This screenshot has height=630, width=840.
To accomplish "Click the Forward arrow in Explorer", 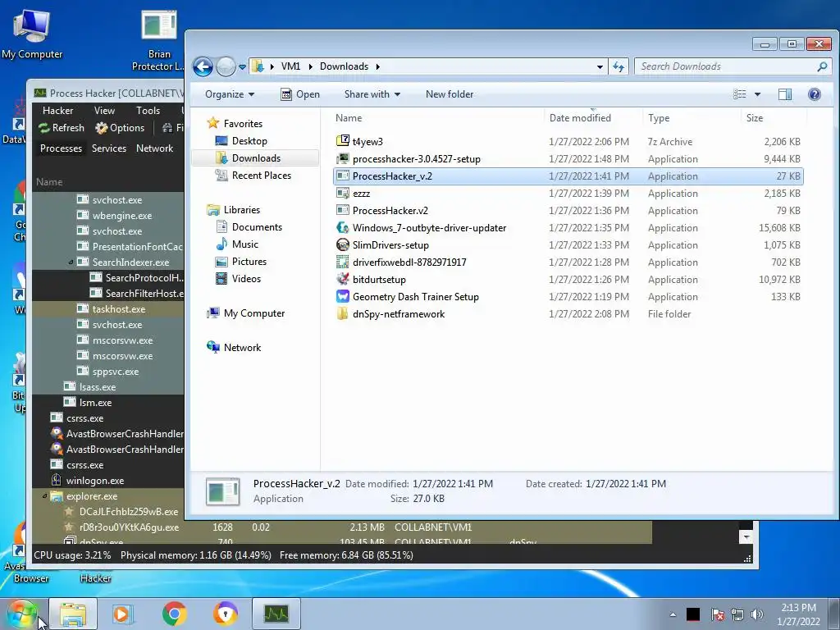I will tap(226, 67).
